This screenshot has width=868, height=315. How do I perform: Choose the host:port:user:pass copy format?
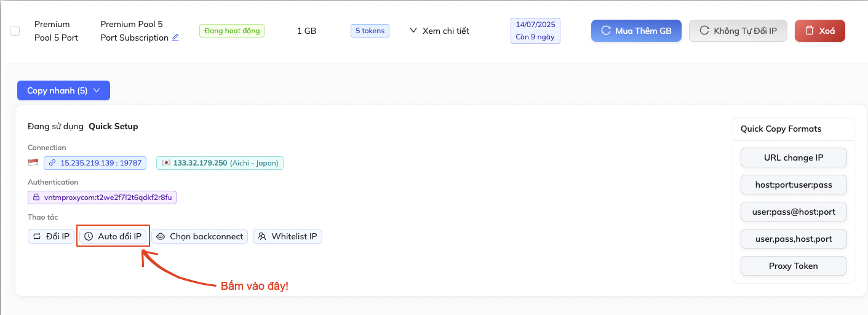794,185
